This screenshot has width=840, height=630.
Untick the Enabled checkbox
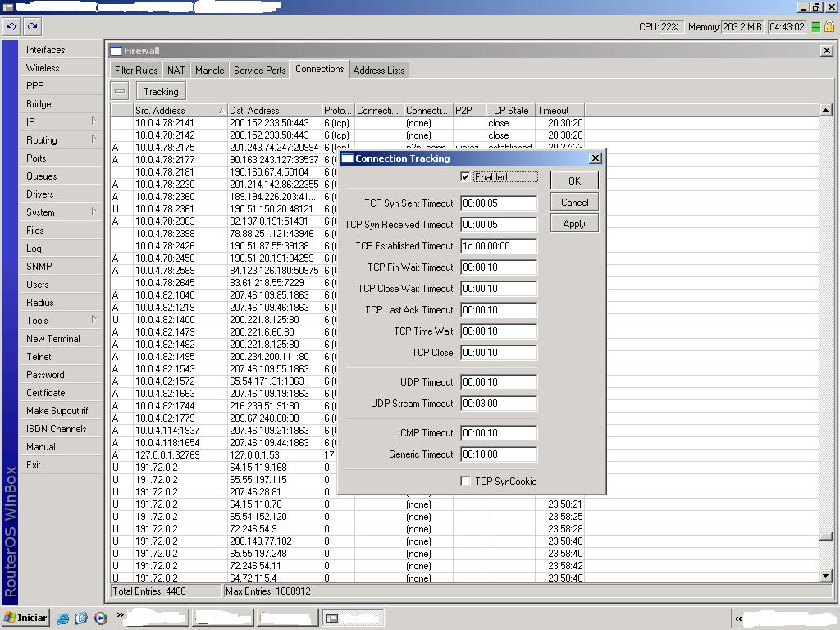pos(465,177)
